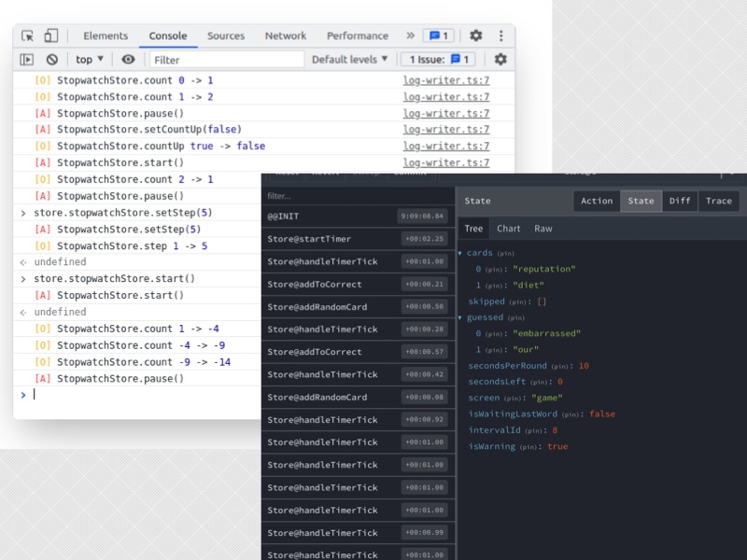
Task: Click the console prompt input line
Action: coord(143,395)
